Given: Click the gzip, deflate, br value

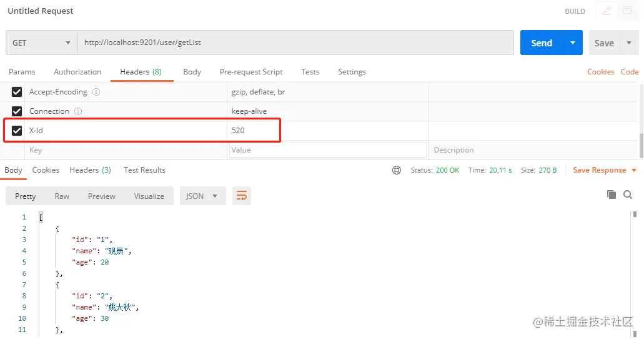Looking at the screenshot, I should [259, 92].
